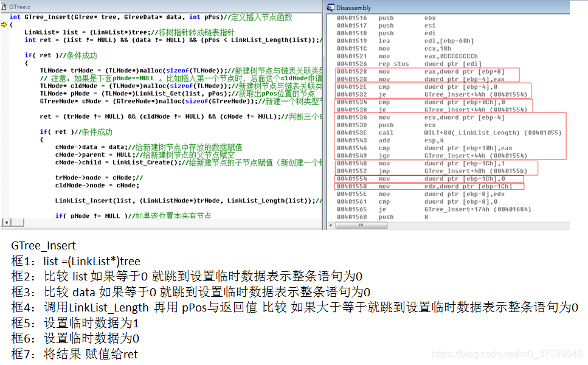Click the 'TLNode* trNode' malloc line
The height and width of the screenshot is (365, 588).
coord(181,71)
